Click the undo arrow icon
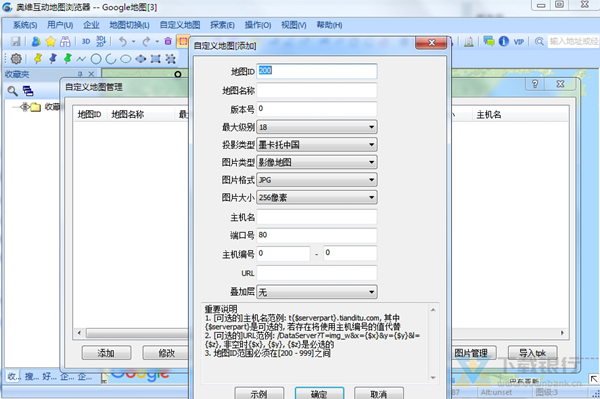This screenshot has width=600, height=399. pos(122,41)
